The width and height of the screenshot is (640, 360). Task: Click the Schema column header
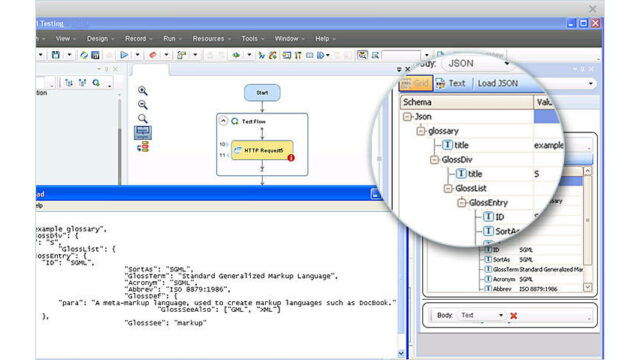tap(467, 102)
